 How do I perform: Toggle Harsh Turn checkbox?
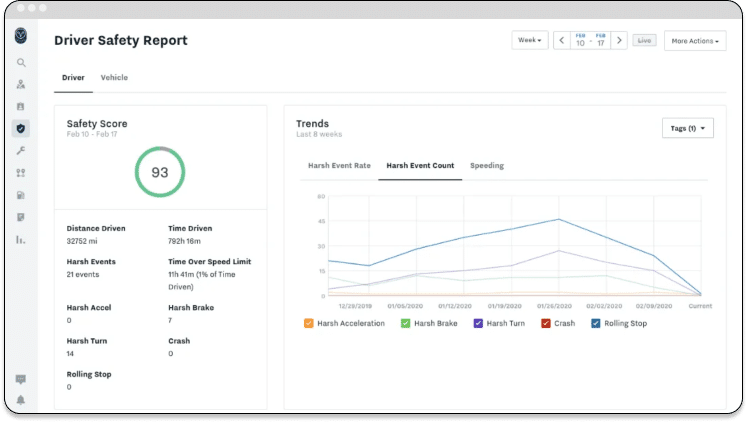pos(478,323)
